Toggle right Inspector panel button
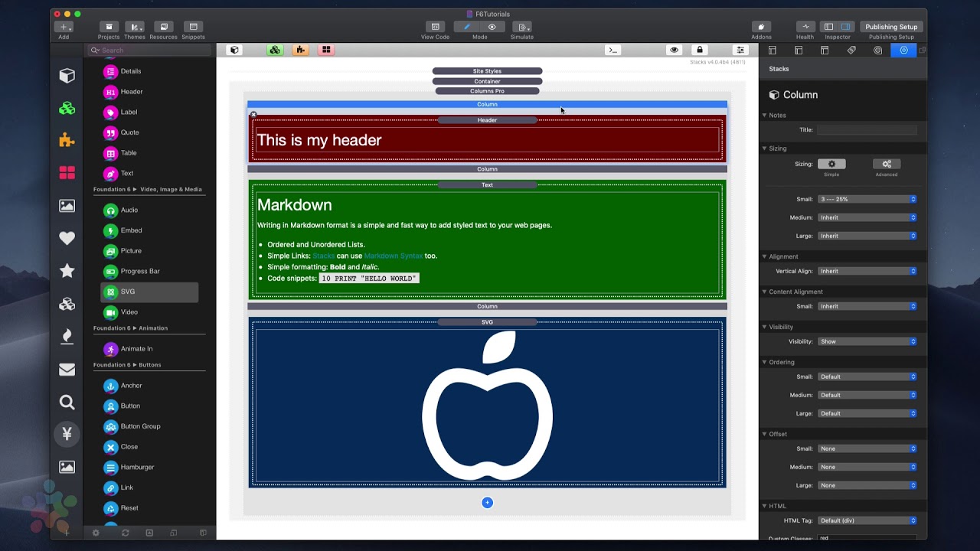This screenshot has width=980, height=551. (x=846, y=27)
